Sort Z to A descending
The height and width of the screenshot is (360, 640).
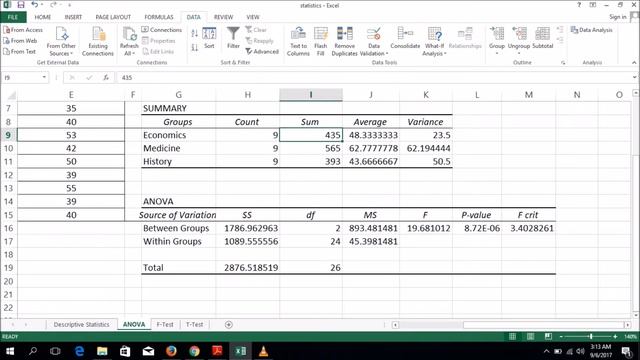click(x=195, y=47)
